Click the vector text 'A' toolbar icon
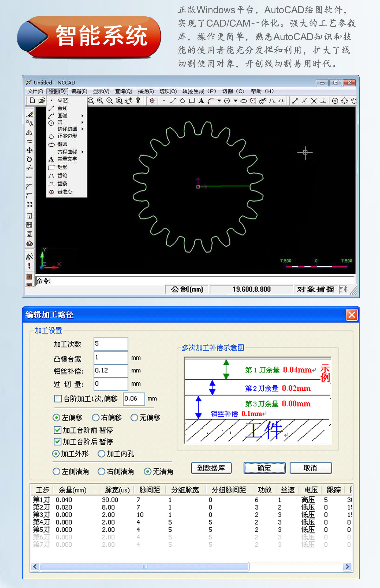The width and height of the screenshot is (380, 588). coord(201,101)
